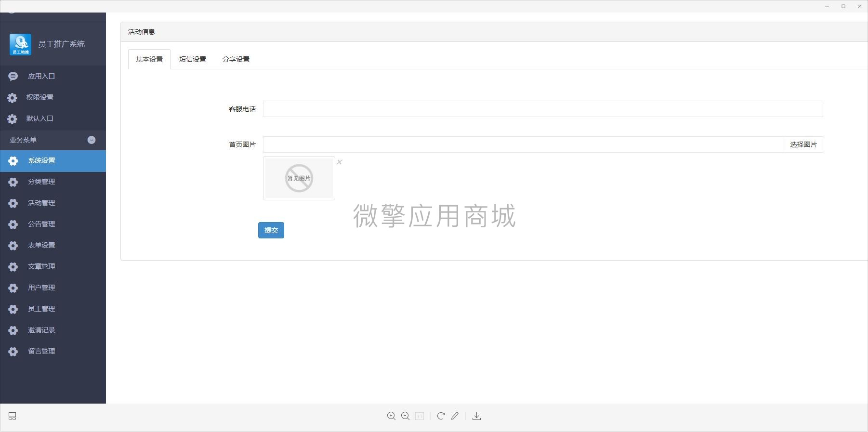
Task: Open the 应用入口 menu item
Action: point(53,76)
